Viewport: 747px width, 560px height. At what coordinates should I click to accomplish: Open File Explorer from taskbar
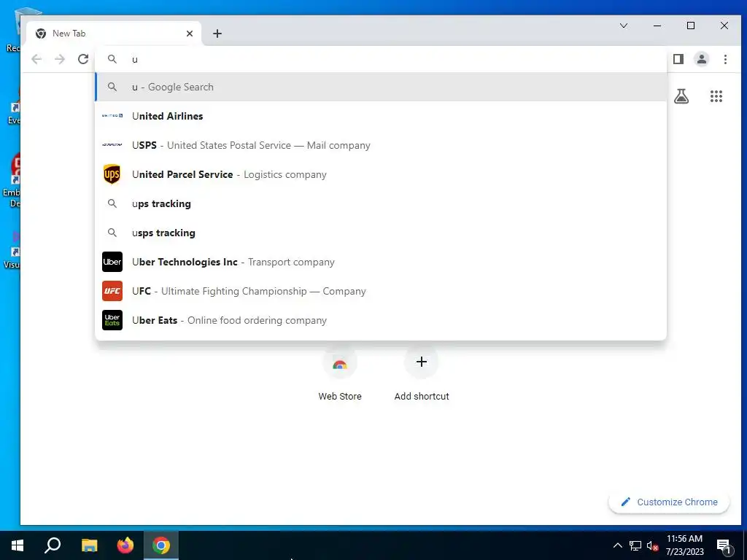[89, 545]
